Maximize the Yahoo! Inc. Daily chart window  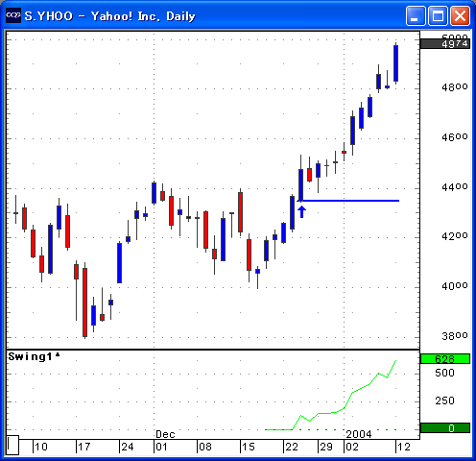(438, 15)
